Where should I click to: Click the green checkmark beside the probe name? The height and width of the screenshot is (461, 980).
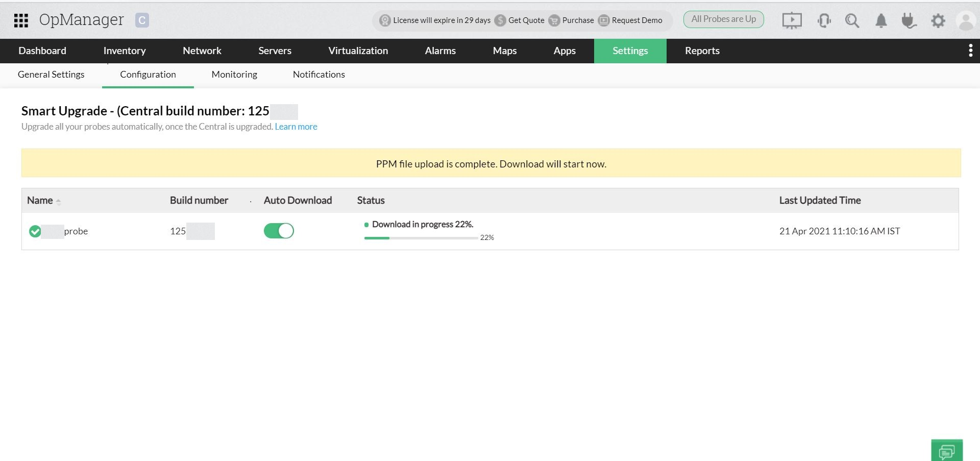click(x=35, y=231)
